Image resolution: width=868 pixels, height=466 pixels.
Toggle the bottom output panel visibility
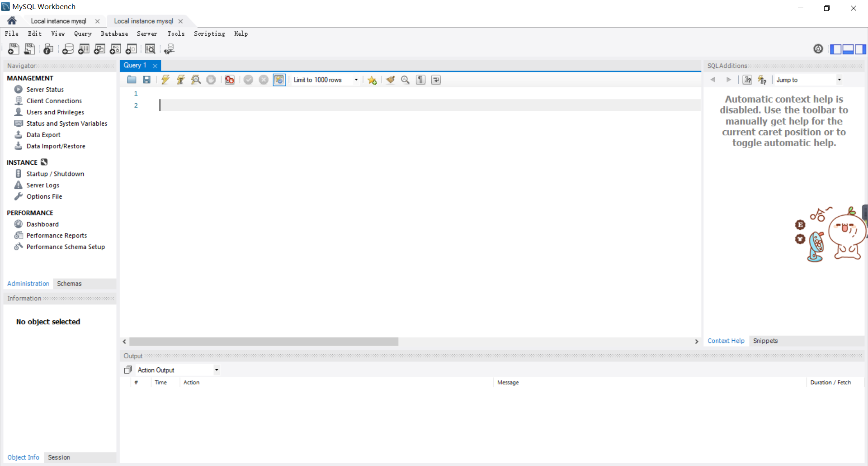point(848,49)
